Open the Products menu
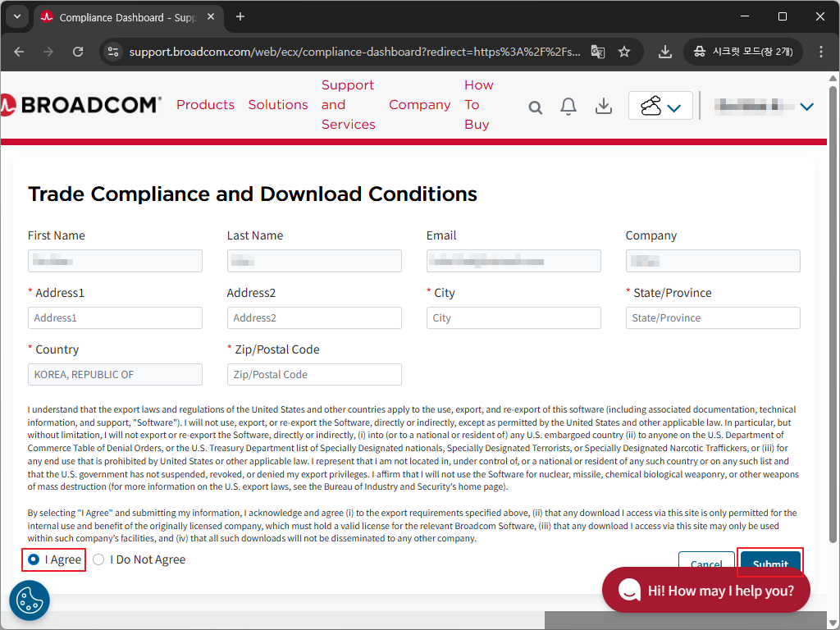This screenshot has width=840, height=630. click(205, 104)
